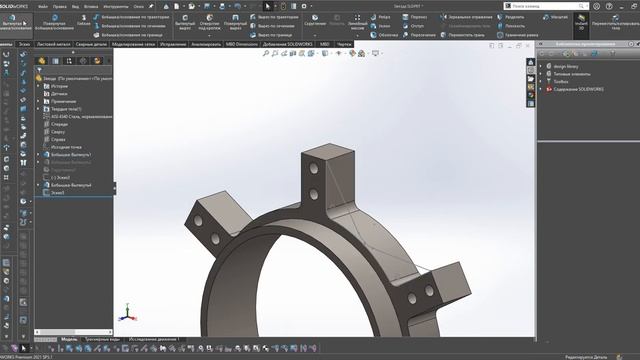Select the Пересечение tool

point(419,35)
